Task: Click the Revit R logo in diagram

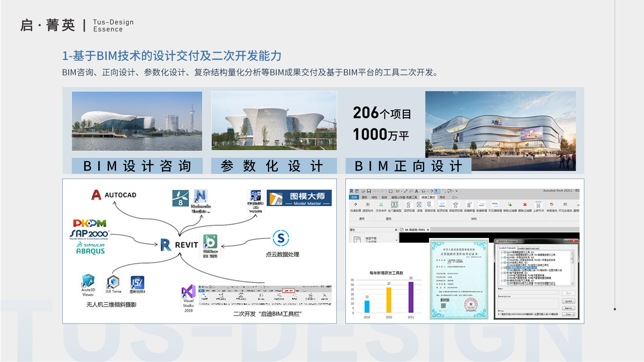Action: coord(166,245)
